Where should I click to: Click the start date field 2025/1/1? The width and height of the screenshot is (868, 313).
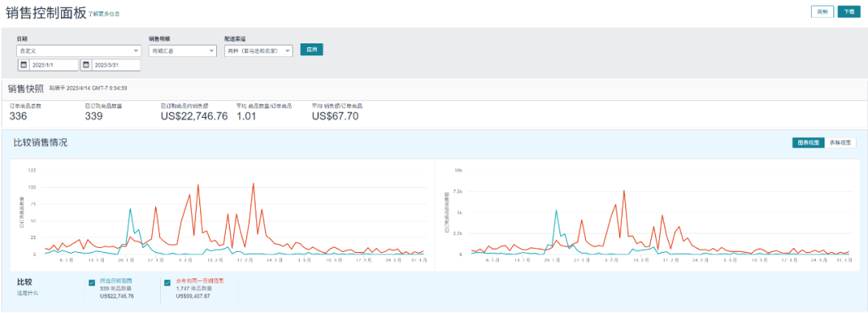[x=54, y=65]
